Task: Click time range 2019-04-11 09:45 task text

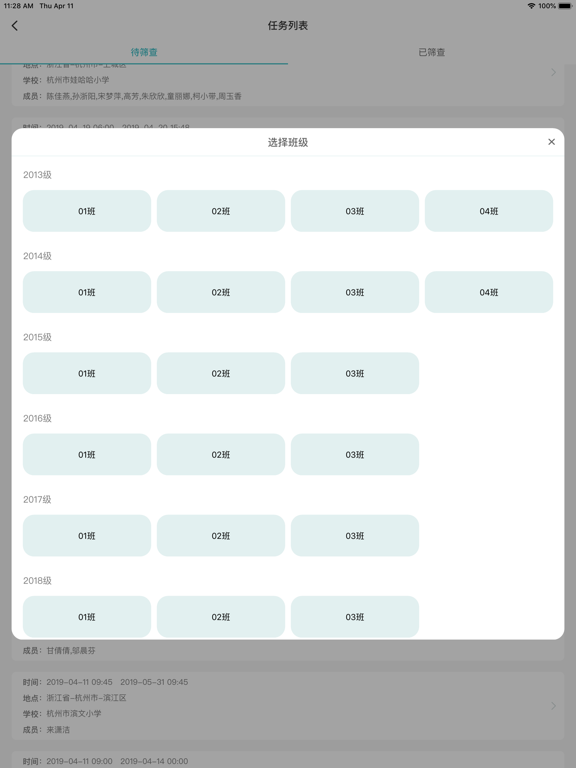Action: 117,682
